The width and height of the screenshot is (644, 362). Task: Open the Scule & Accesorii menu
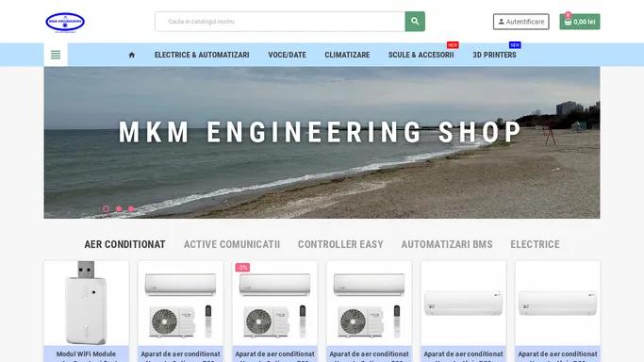[x=421, y=55]
